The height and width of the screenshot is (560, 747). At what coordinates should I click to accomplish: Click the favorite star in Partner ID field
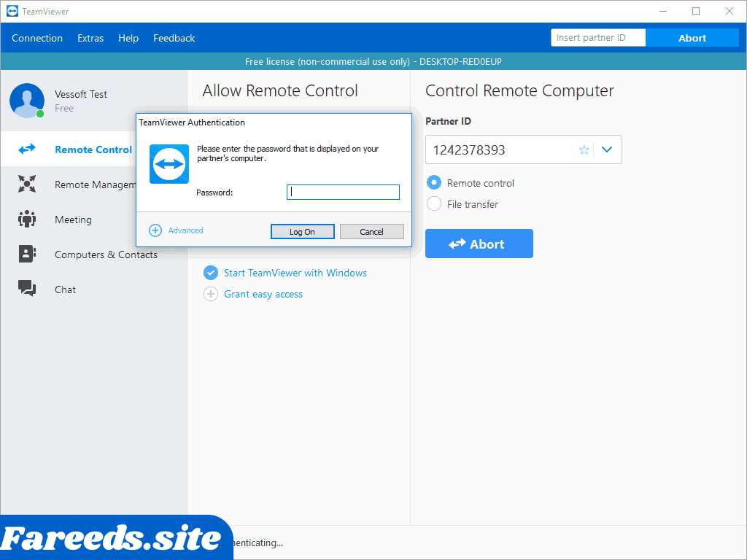(584, 149)
